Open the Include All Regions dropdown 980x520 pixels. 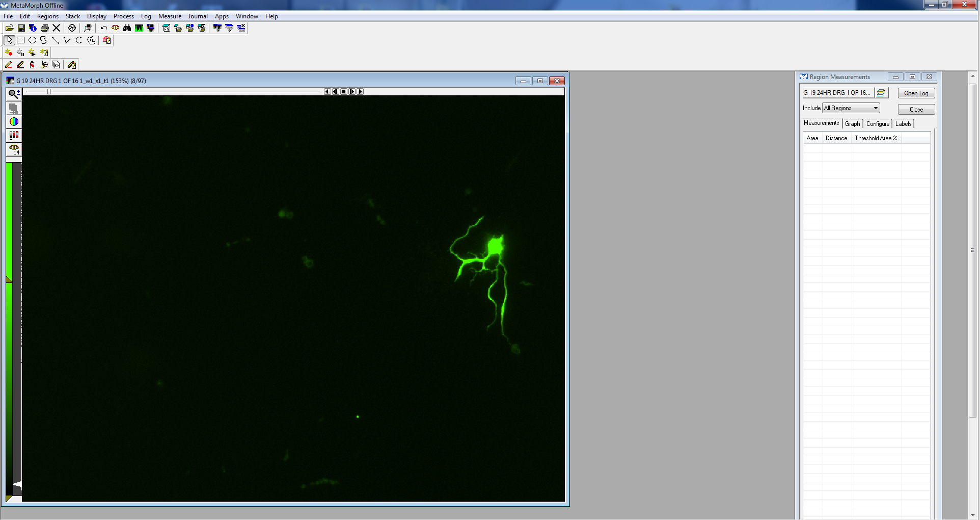tap(851, 108)
